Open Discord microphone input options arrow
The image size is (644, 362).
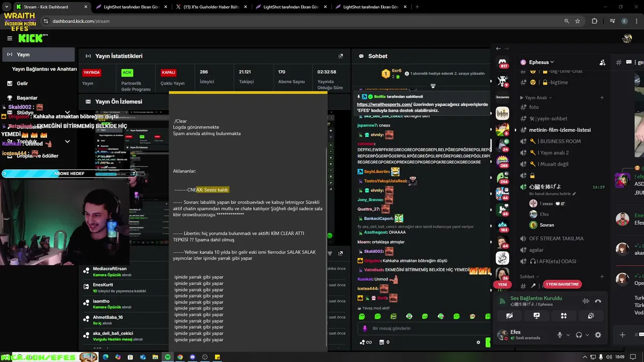click(x=568, y=335)
